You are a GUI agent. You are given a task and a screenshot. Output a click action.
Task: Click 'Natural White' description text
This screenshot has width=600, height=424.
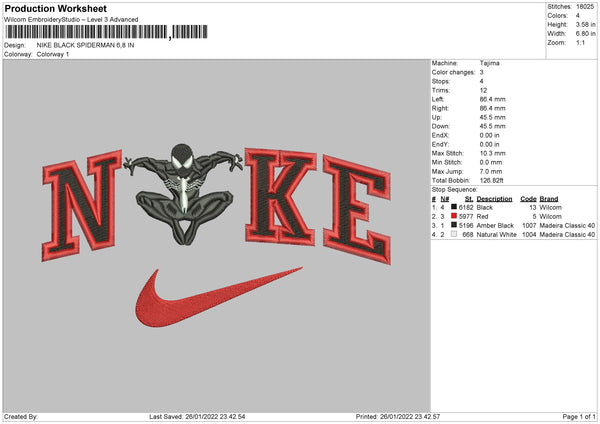pyautogui.click(x=496, y=235)
